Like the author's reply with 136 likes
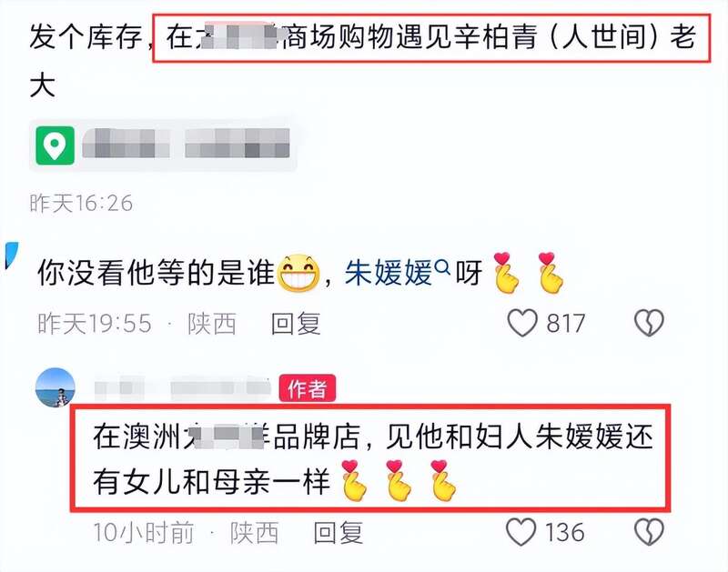728x572 pixels. click(521, 532)
